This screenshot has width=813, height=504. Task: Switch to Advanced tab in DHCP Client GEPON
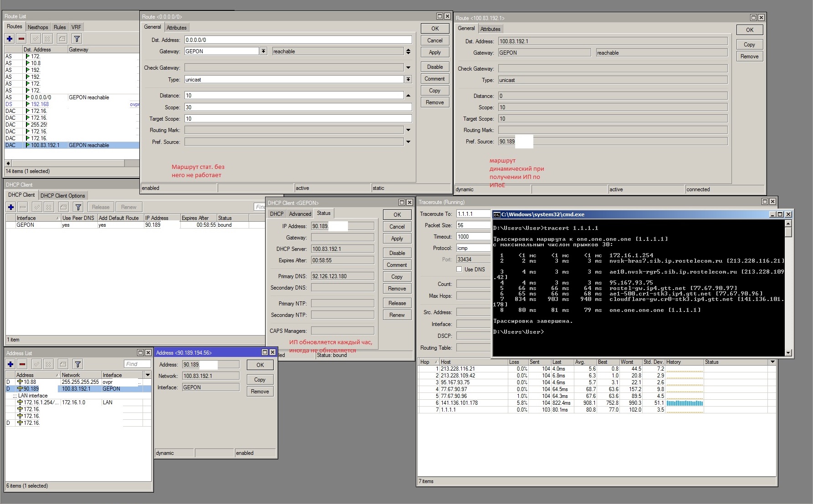(x=300, y=214)
